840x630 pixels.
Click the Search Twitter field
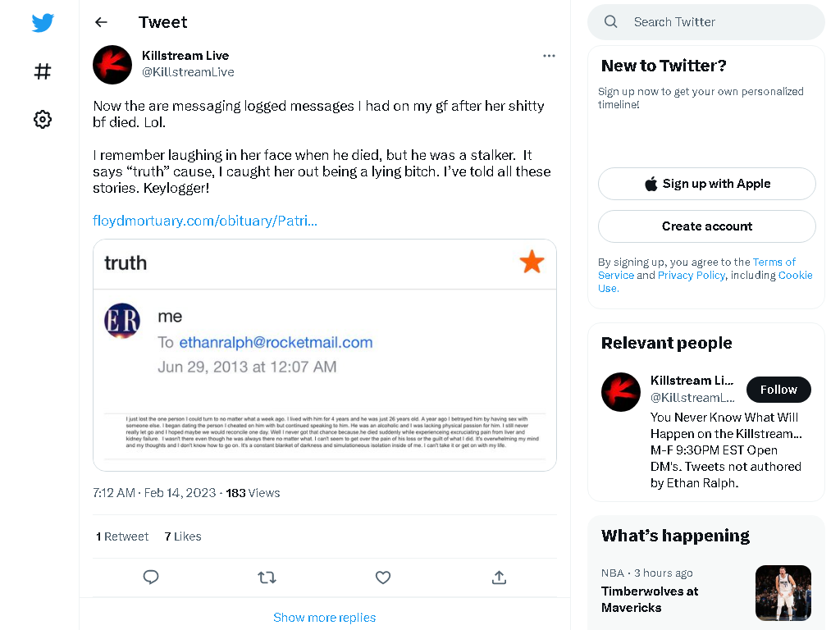click(x=706, y=22)
